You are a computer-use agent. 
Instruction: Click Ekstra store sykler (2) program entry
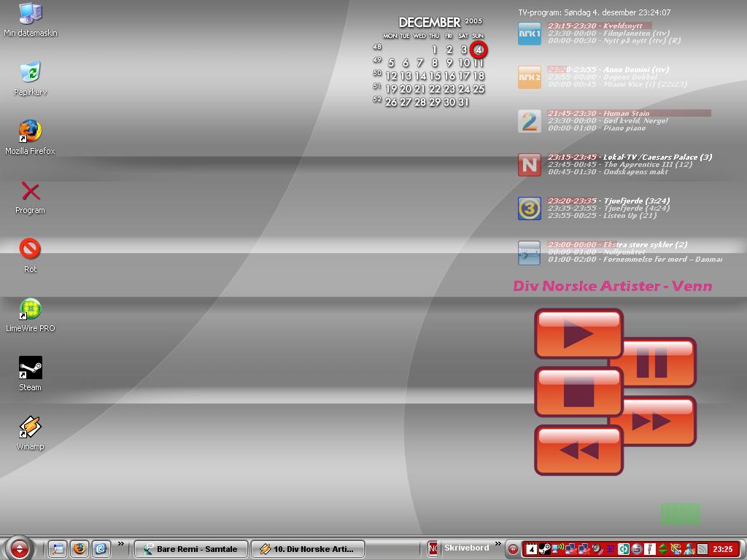tap(617, 244)
